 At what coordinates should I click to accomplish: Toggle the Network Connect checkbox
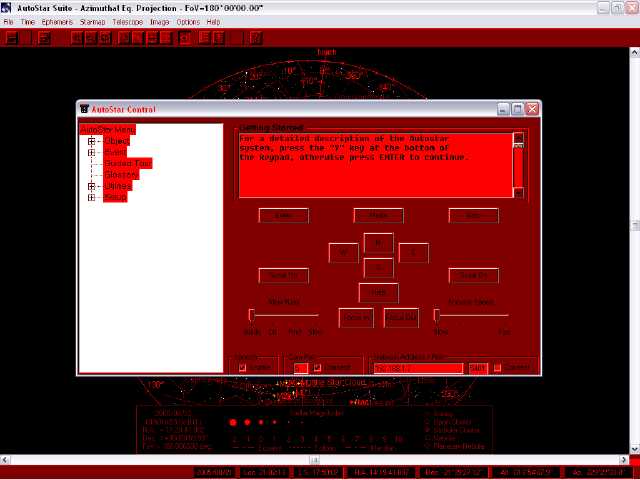tap(497, 367)
